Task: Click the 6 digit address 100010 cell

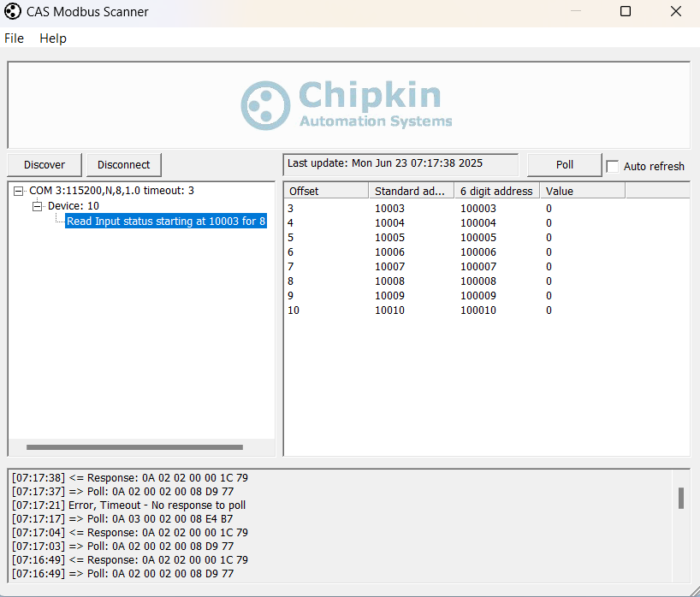Action: [x=478, y=310]
